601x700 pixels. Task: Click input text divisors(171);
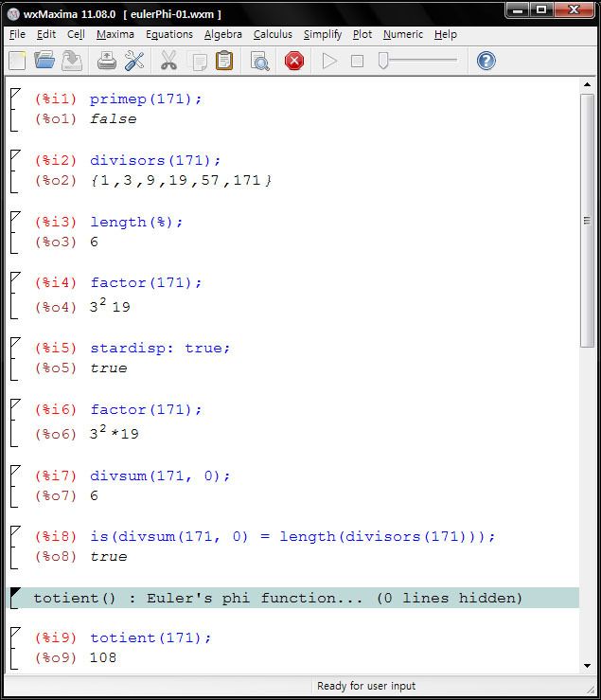(155, 160)
